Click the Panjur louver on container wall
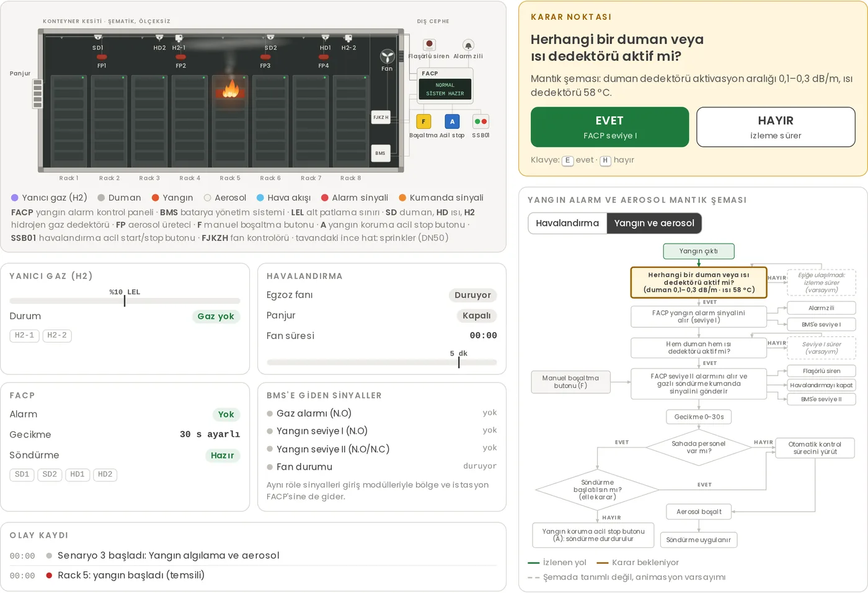 tap(38, 94)
